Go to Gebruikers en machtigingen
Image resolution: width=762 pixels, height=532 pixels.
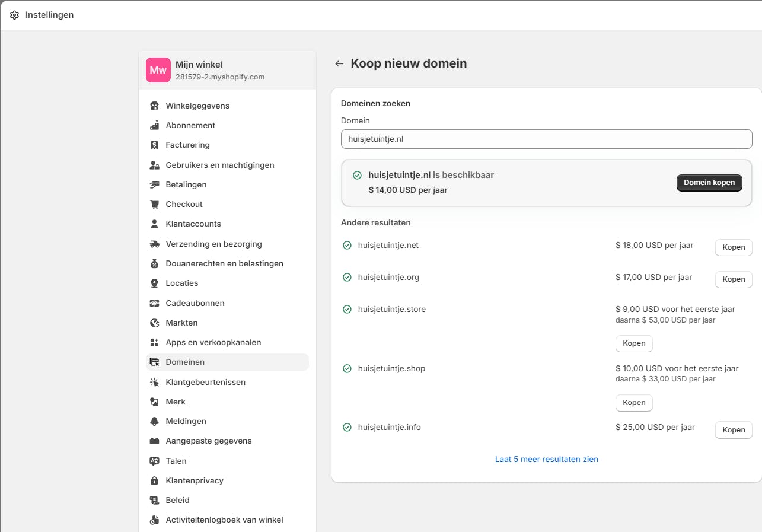(219, 165)
